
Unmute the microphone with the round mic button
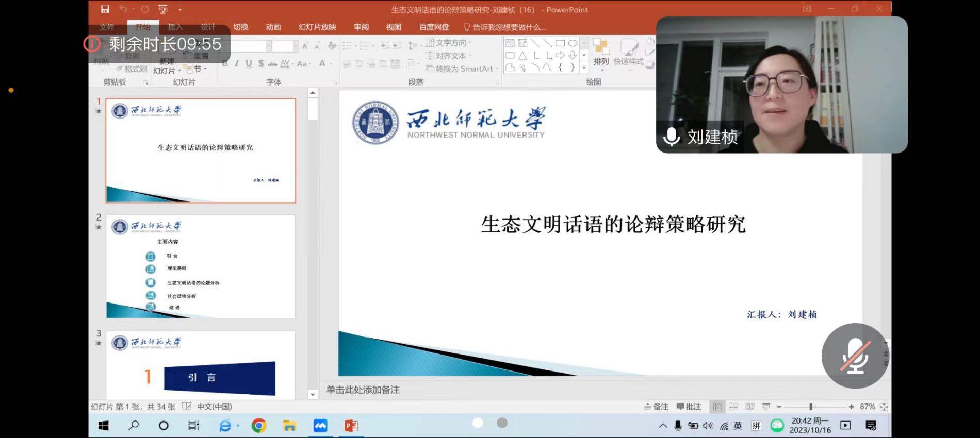click(855, 356)
